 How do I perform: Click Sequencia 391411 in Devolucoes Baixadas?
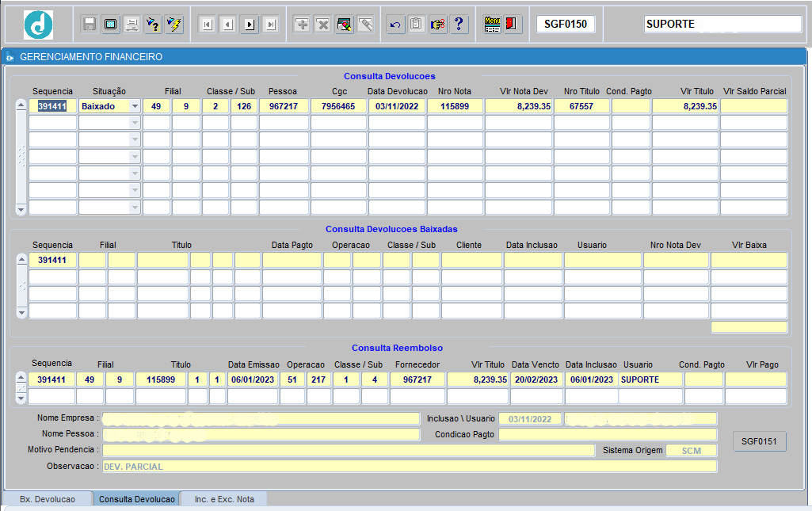coord(52,260)
